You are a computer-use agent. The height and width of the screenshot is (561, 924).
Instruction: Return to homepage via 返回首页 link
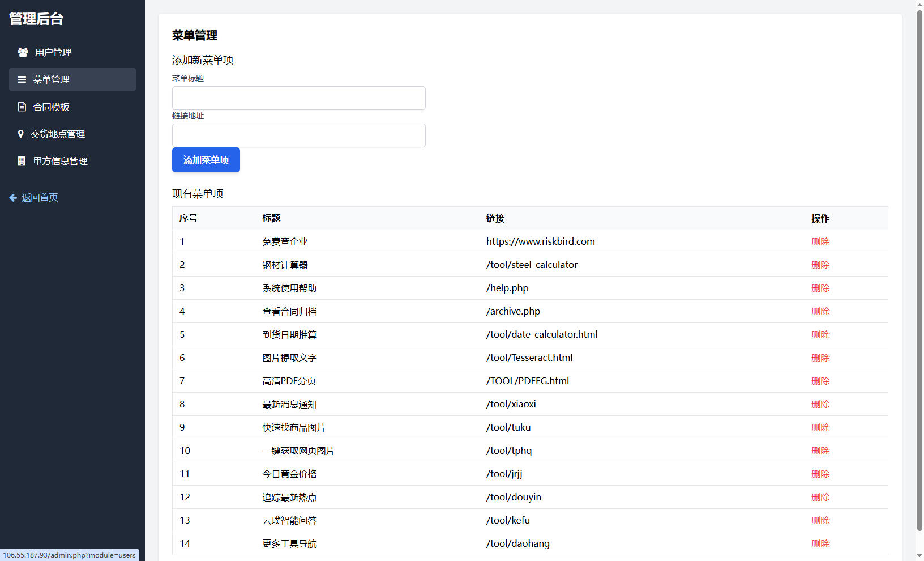34,197
